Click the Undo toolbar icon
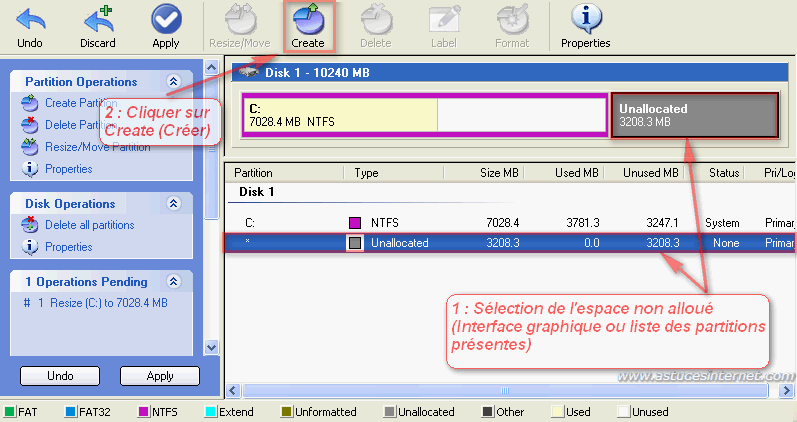797x422 pixels. 30,20
